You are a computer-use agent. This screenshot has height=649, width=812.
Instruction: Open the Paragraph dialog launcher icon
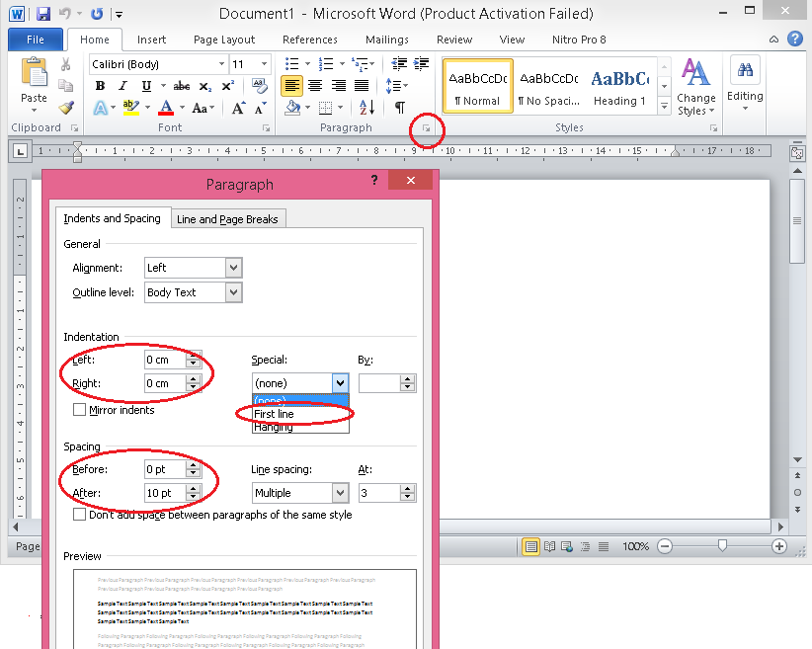[426, 128]
